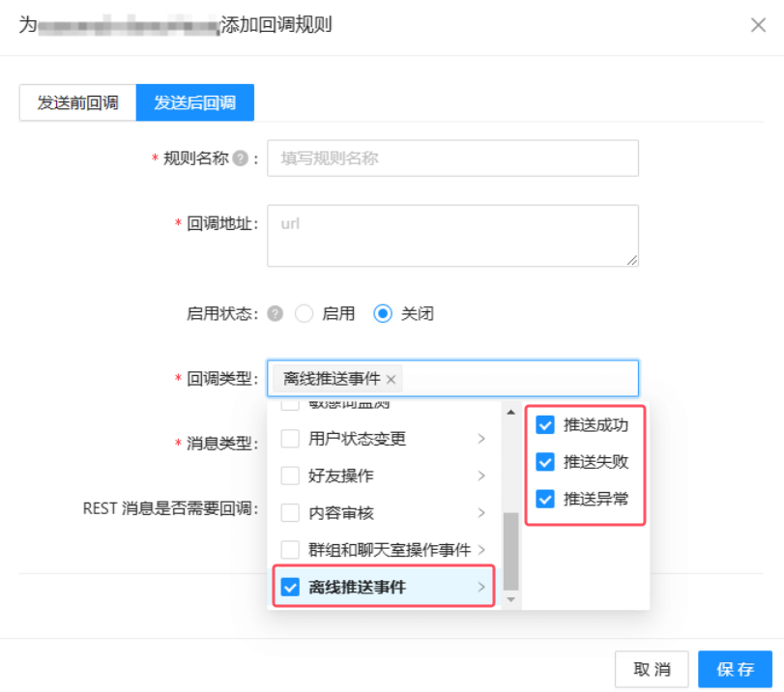This screenshot has height=692, width=784.
Task: Check the 用户状态变更 checkbox
Action: 290,439
